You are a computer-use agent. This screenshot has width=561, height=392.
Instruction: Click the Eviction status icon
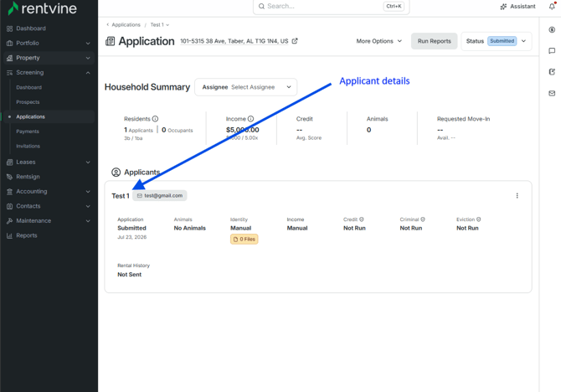pyautogui.click(x=479, y=219)
